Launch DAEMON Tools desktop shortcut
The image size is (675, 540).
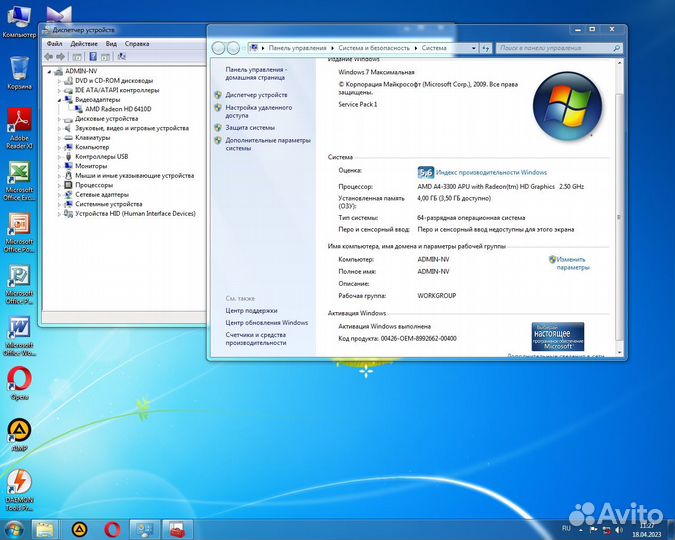click(x=19, y=490)
